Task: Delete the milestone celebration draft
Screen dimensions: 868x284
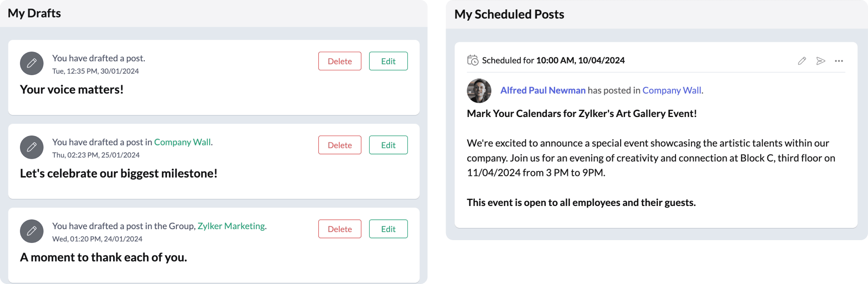Action: tap(339, 145)
